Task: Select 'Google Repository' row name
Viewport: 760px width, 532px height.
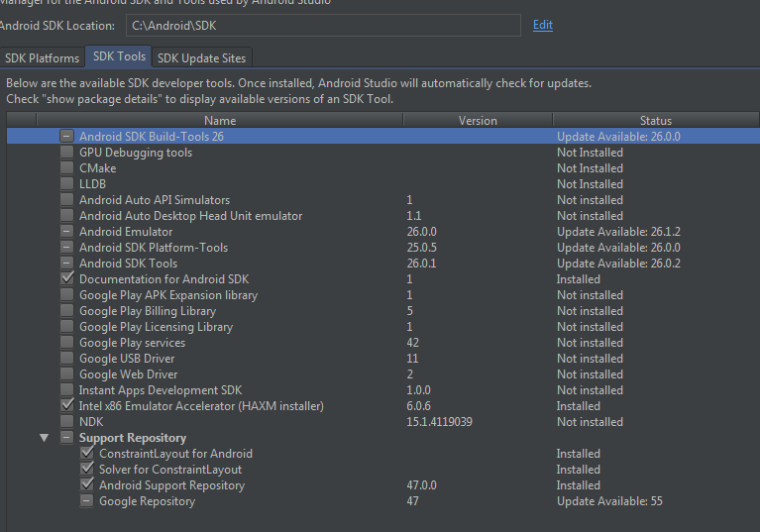Action: (148, 501)
